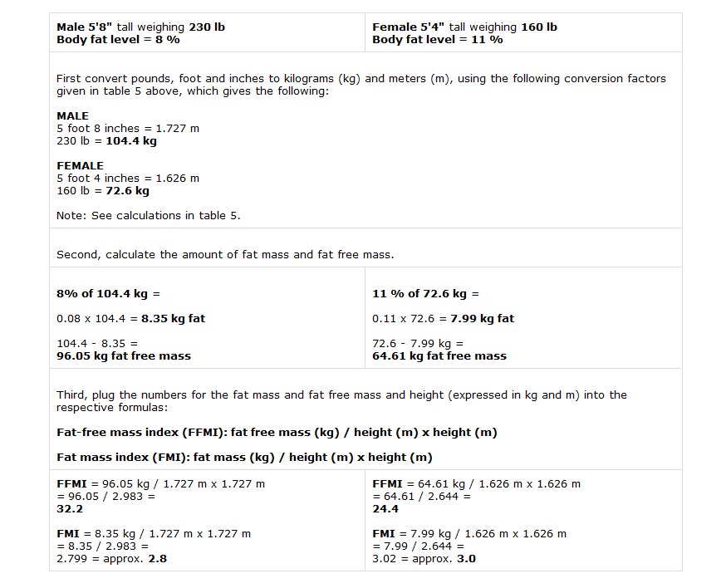Image resolution: width=726 pixels, height=588 pixels.
Task: Click the "64.61 kg fat free mass" result
Action: 439,356
